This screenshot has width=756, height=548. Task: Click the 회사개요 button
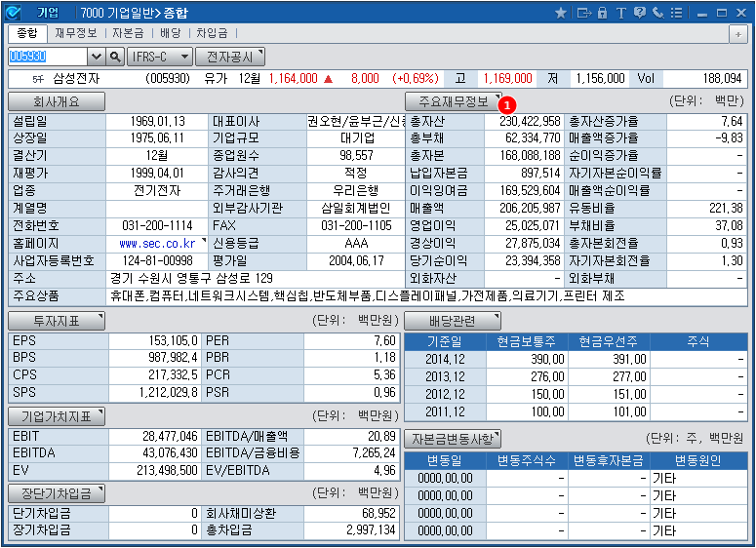(57, 101)
